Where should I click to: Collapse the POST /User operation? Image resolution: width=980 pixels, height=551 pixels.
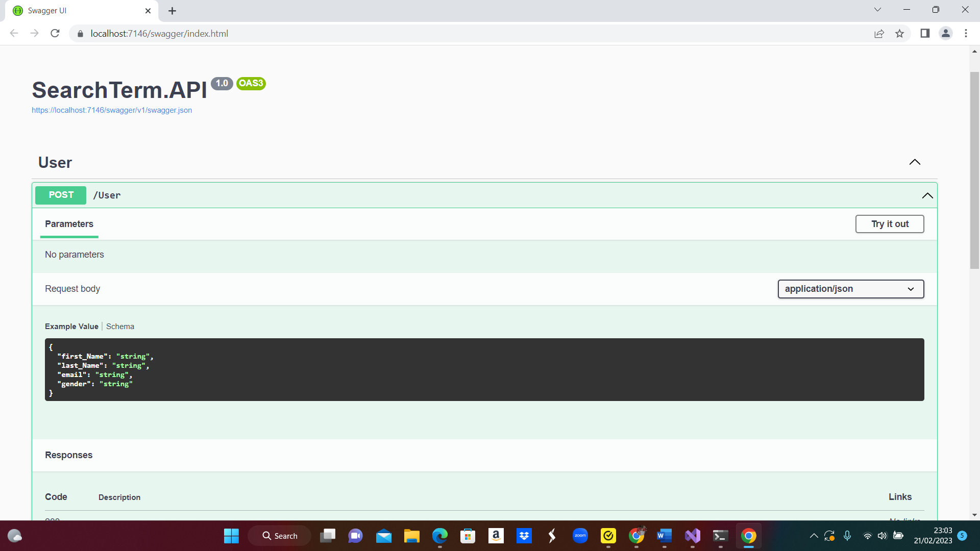tap(927, 195)
